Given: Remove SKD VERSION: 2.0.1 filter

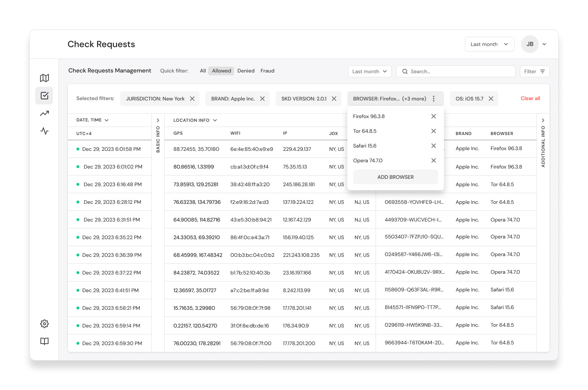Looking at the screenshot, I should coord(334,99).
